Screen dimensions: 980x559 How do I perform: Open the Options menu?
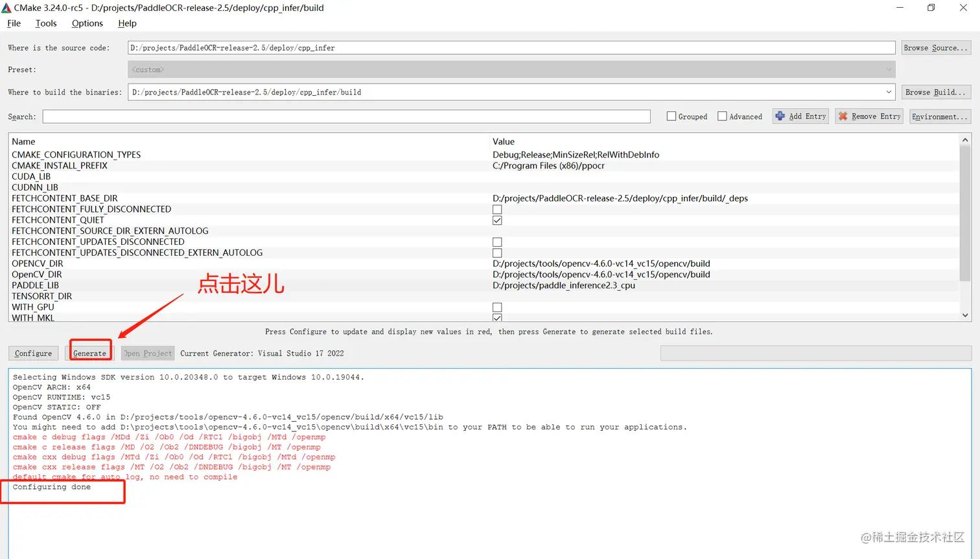tap(87, 23)
